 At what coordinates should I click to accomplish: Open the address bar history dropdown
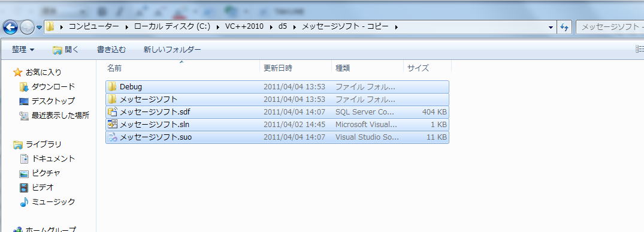551,28
